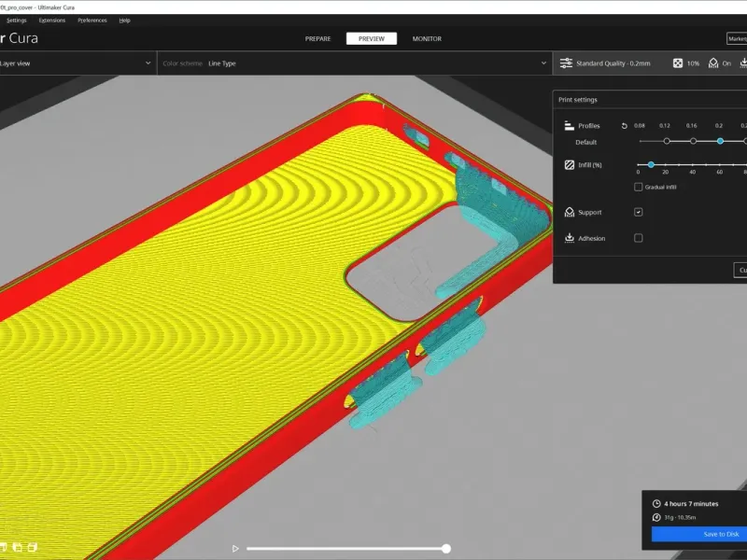The image size is (747, 560).
Task: Click the hatched Infill (%) icon
Action: pyautogui.click(x=570, y=165)
